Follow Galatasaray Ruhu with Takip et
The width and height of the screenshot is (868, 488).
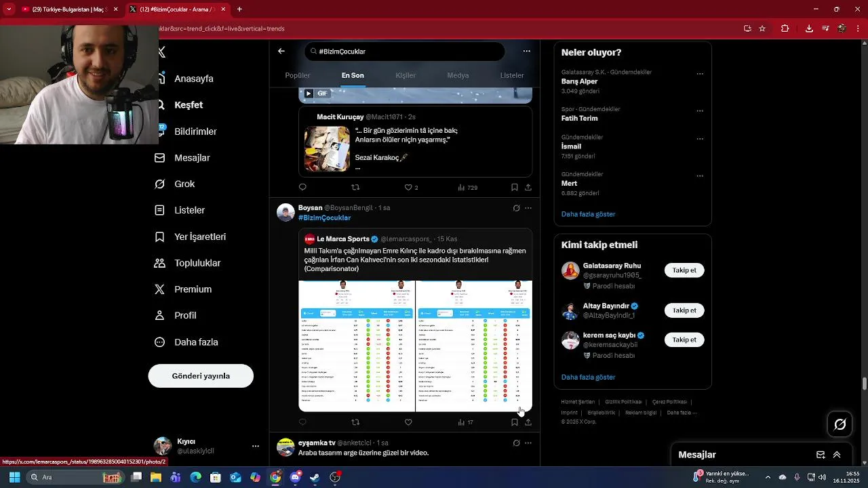click(x=684, y=270)
